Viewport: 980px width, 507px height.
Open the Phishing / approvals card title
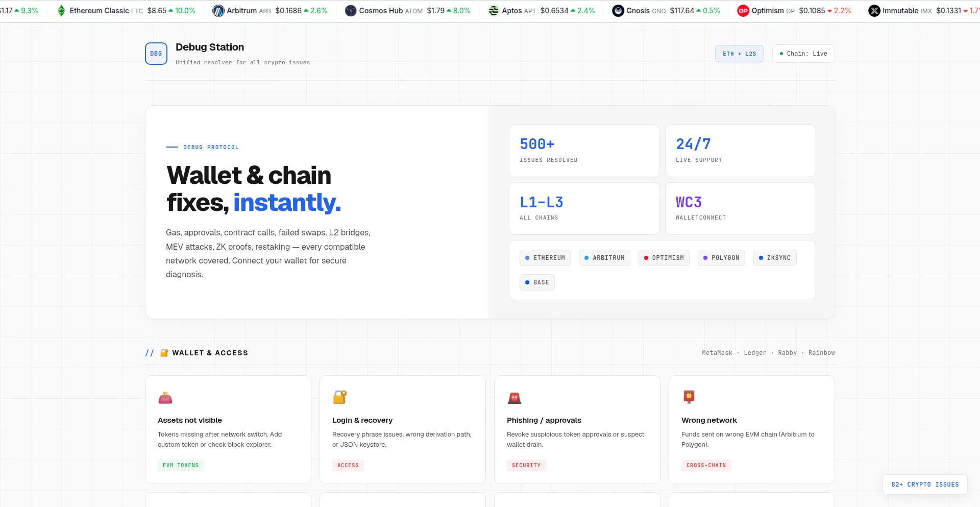click(544, 420)
